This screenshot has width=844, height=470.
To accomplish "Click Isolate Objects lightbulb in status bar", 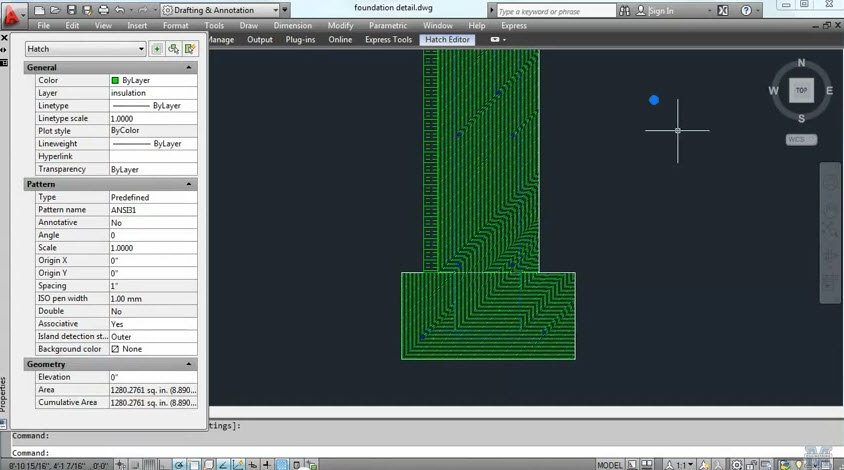I will tap(799, 464).
